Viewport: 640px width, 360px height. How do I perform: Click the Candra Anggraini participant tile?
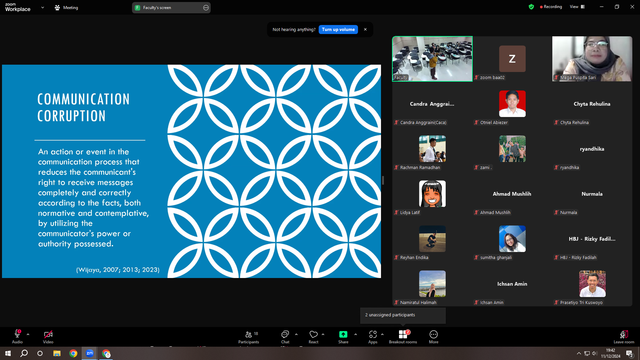click(x=432, y=104)
